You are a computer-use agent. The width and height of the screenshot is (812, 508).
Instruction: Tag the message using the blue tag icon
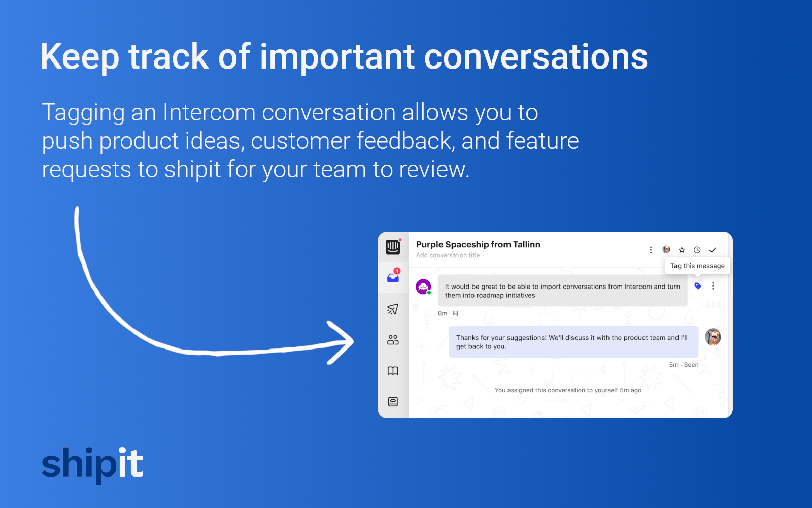[x=697, y=285]
